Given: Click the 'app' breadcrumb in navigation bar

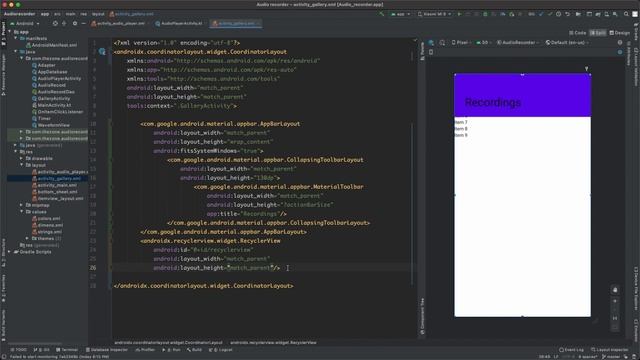Looking at the screenshot, I should tap(45, 14).
